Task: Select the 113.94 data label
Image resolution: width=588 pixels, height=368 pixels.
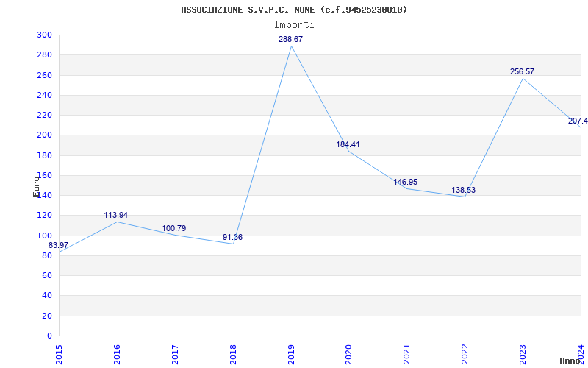Action: click(116, 215)
